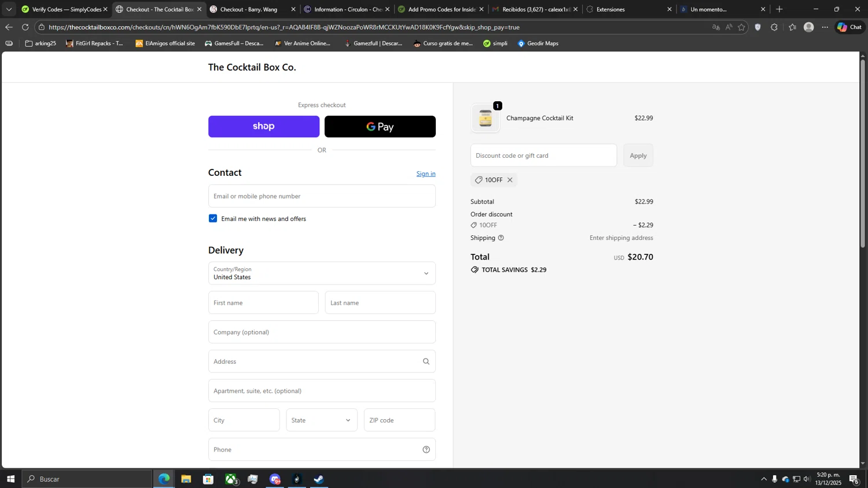Viewport: 868px width, 488px height.
Task: Open FitGirl Repacks bookmark
Action: (94, 43)
